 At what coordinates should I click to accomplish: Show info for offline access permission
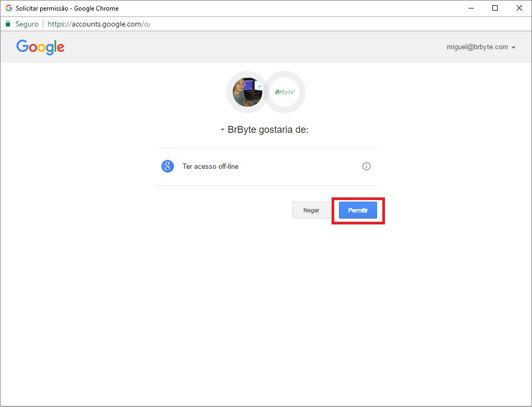point(366,166)
